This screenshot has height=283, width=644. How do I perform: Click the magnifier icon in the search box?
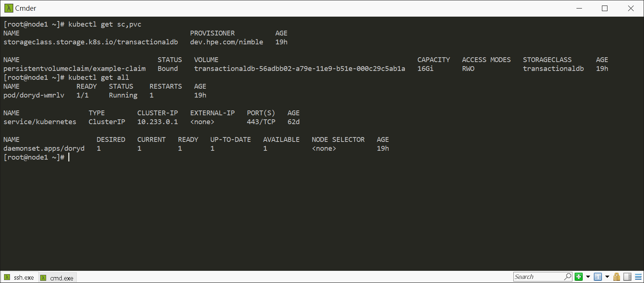tap(568, 276)
